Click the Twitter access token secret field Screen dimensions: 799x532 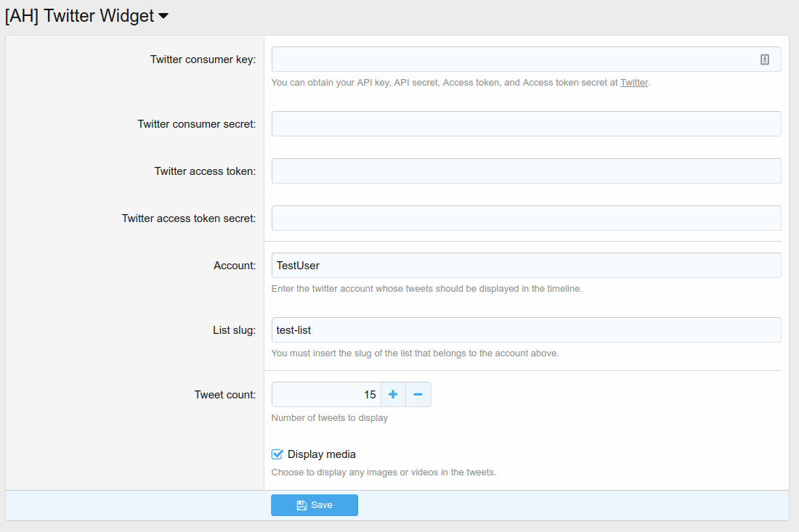click(526, 218)
